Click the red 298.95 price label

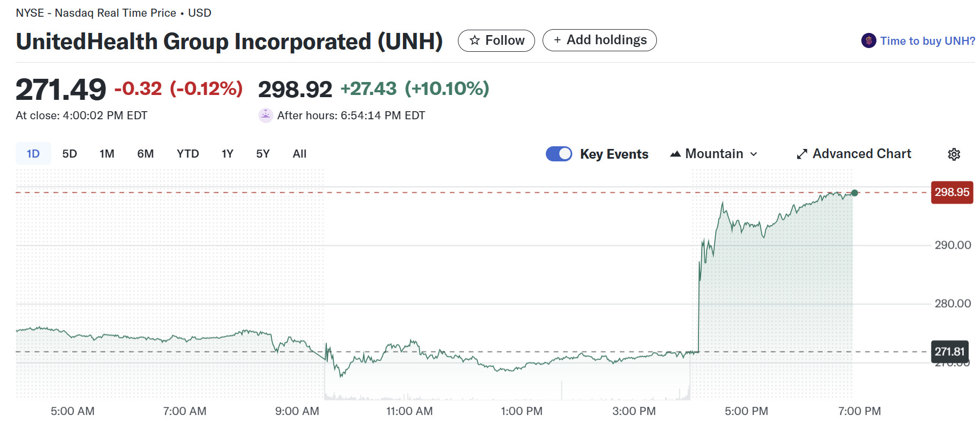(951, 192)
